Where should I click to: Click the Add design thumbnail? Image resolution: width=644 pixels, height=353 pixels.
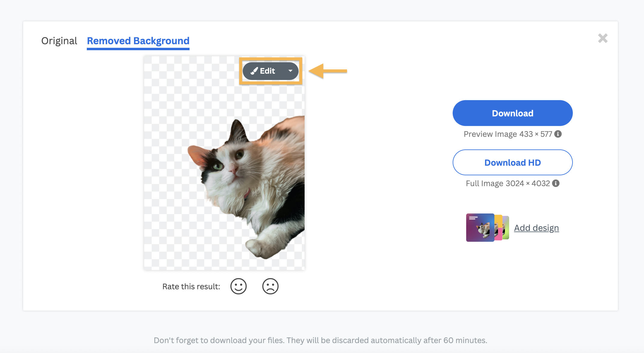click(488, 228)
